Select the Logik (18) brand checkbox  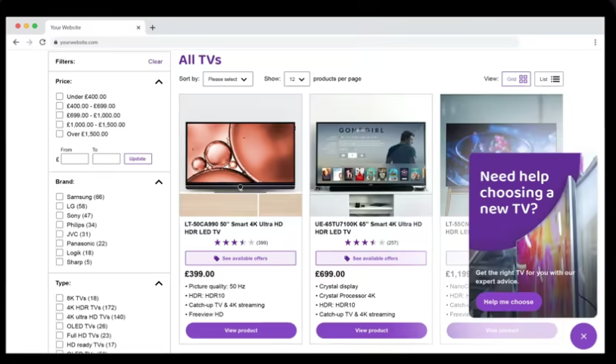coord(59,253)
